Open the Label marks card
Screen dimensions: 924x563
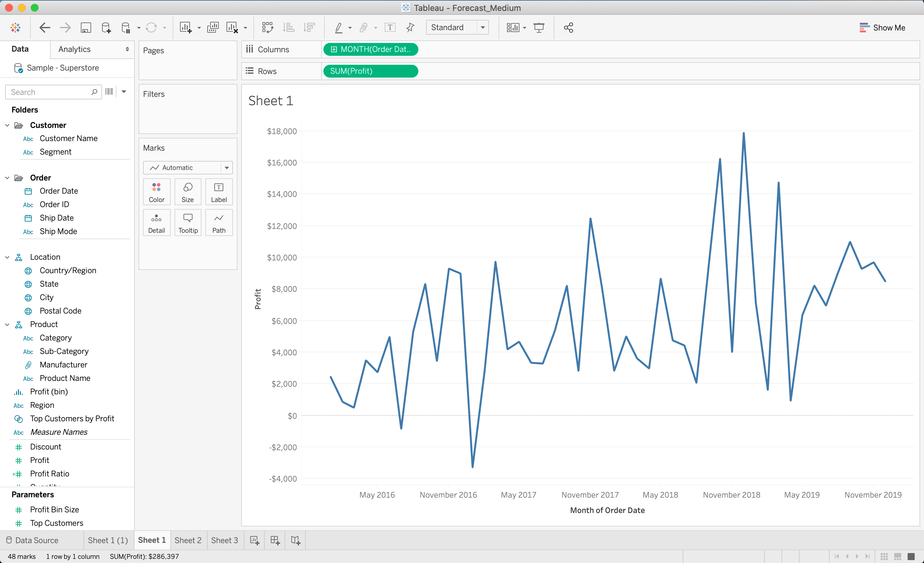tap(218, 192)
